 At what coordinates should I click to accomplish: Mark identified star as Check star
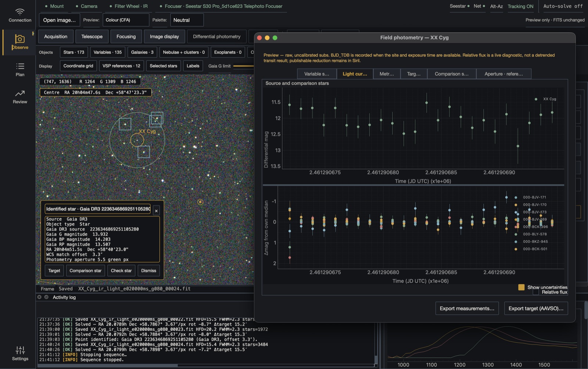(x=121, y=271)
